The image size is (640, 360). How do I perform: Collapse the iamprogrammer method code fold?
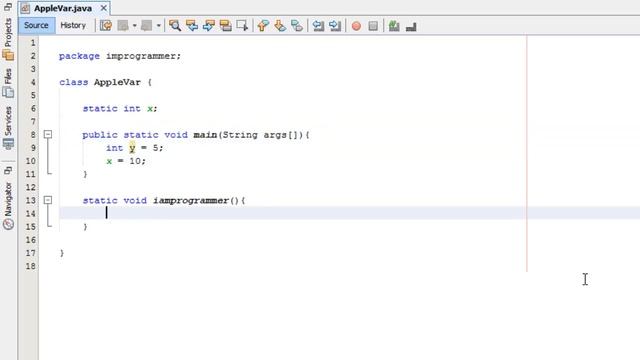[x=48, y=200]
